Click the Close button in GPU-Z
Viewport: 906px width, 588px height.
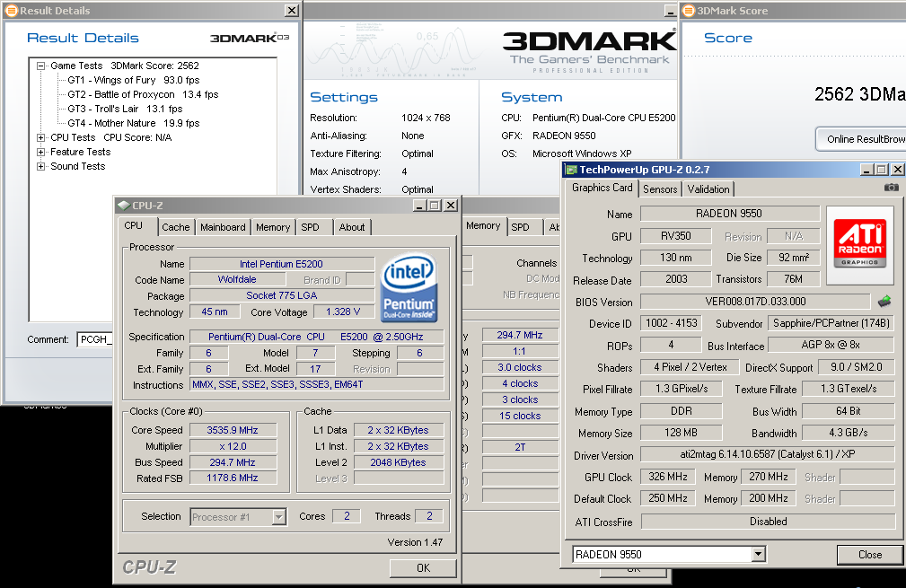click(869, 555)
